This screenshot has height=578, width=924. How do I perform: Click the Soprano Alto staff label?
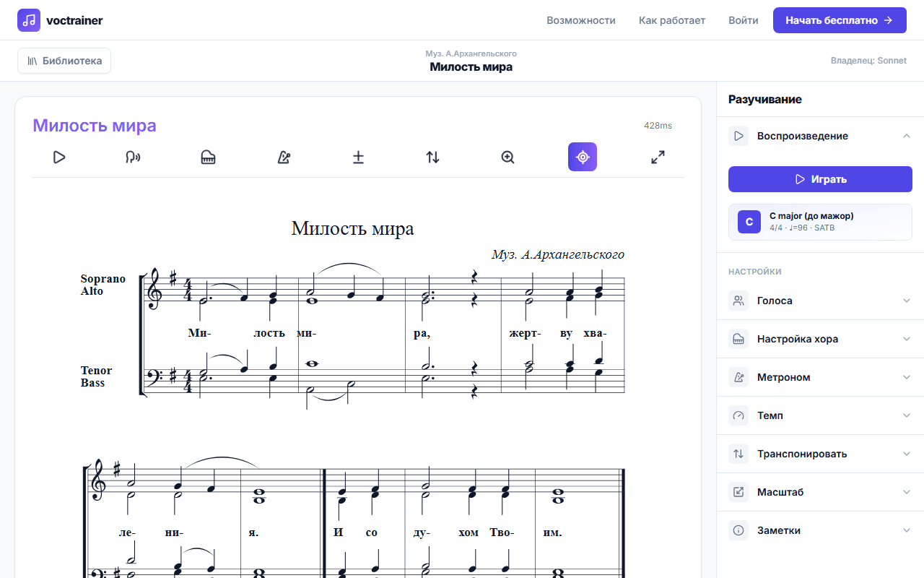tap(103, 285)
